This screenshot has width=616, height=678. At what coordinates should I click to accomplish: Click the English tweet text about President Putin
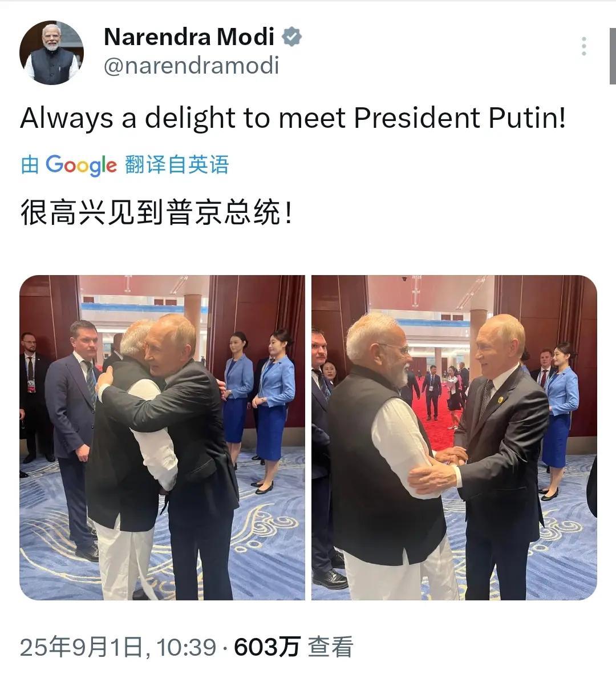point(293,118)
